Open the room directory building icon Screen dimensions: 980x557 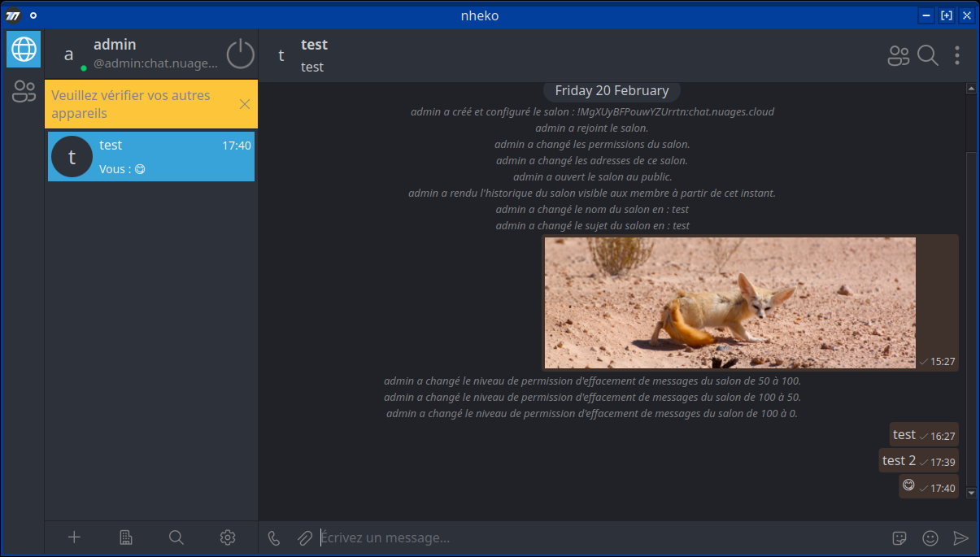[125, 537]
